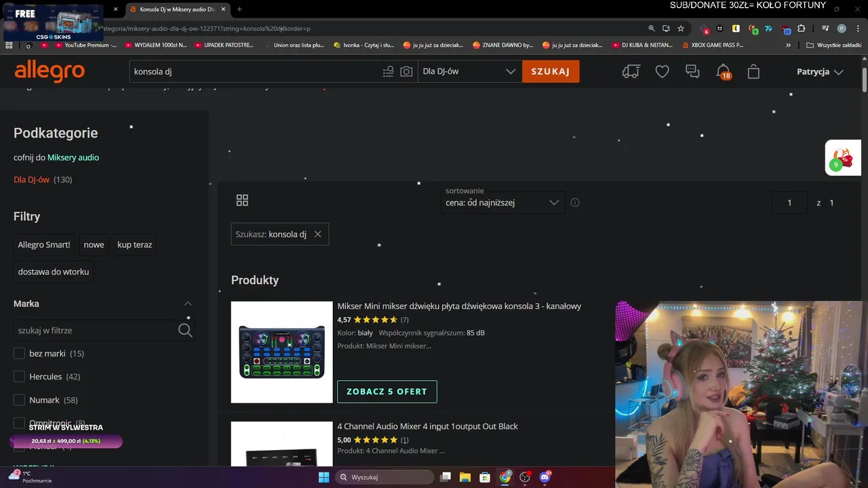Bookmark page with the star icon
This screenshot has width=868, height=488.
point(681,28)
